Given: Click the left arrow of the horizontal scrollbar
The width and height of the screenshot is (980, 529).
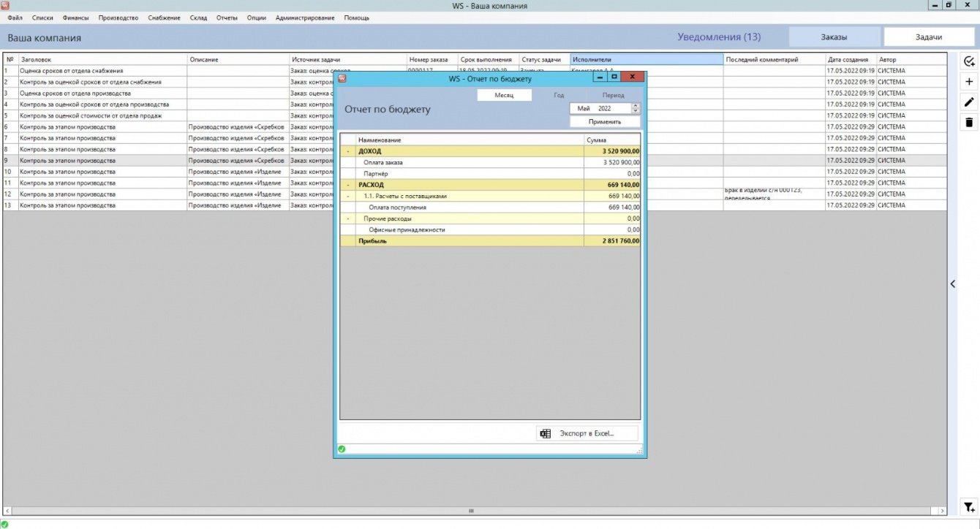Looking at the screenshot, I should (7, 511).
